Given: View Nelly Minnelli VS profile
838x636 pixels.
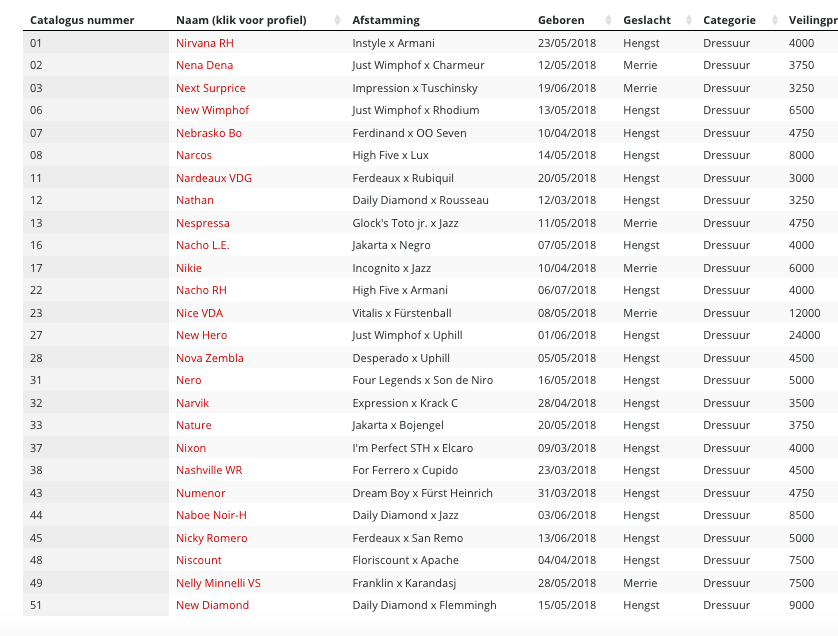Looking at the screenshot, I should 218,583.
